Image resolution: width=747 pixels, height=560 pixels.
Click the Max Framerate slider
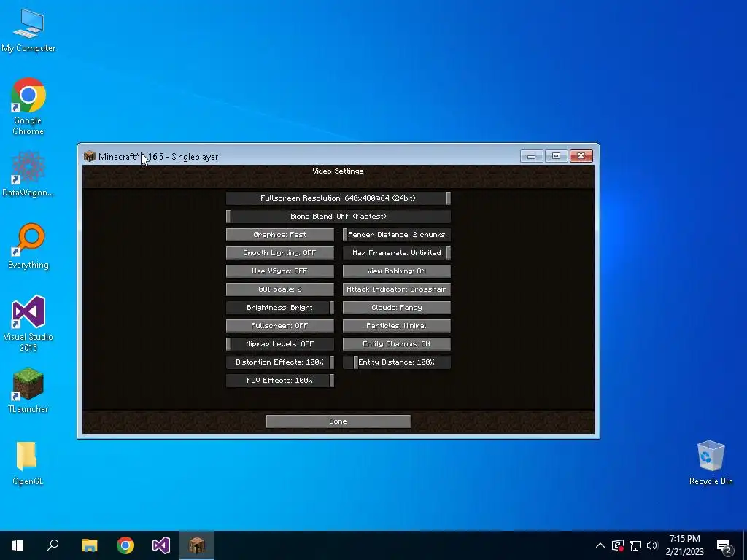click(396, 253)
